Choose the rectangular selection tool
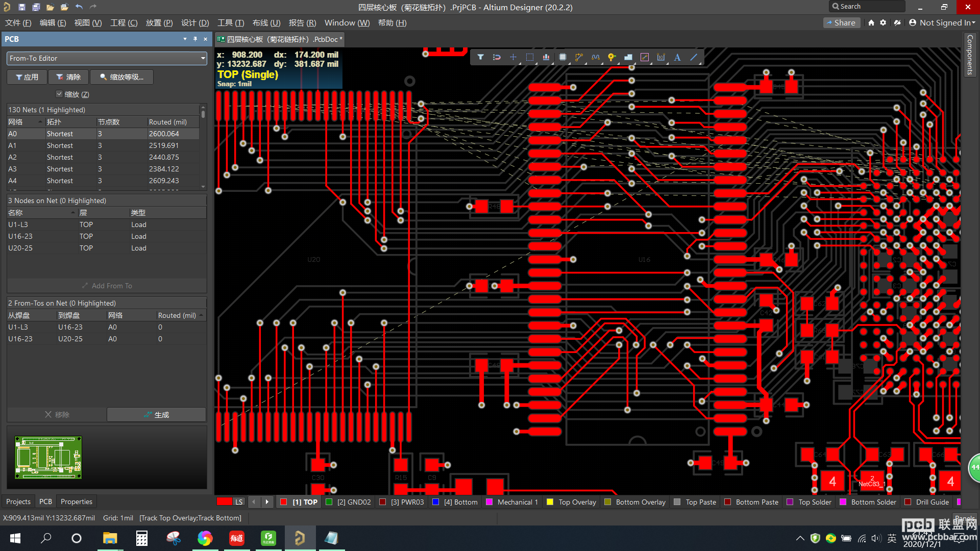 (x=530, y=57)
